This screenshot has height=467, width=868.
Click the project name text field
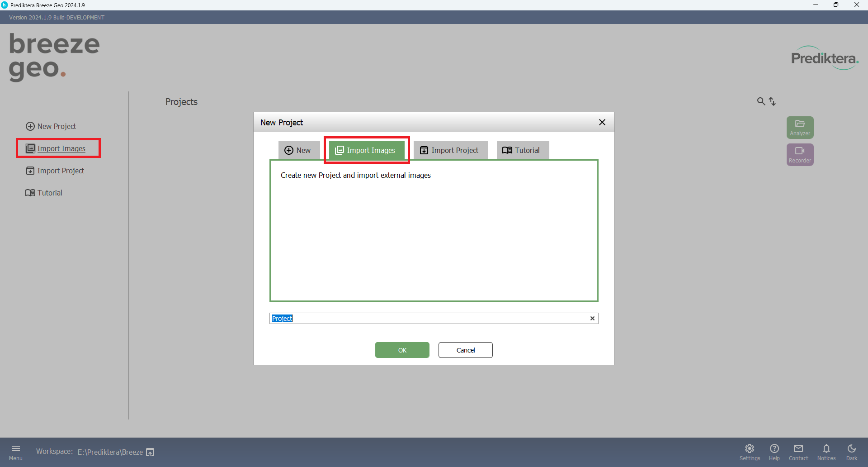click(429, 319)
